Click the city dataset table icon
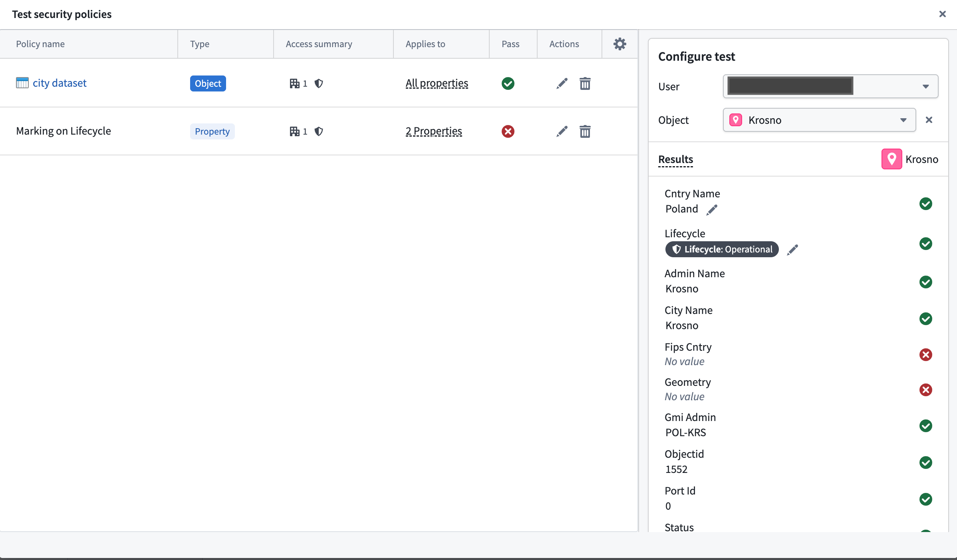Image resolution: width=957 pixels, height=560 pixels. 22,83
